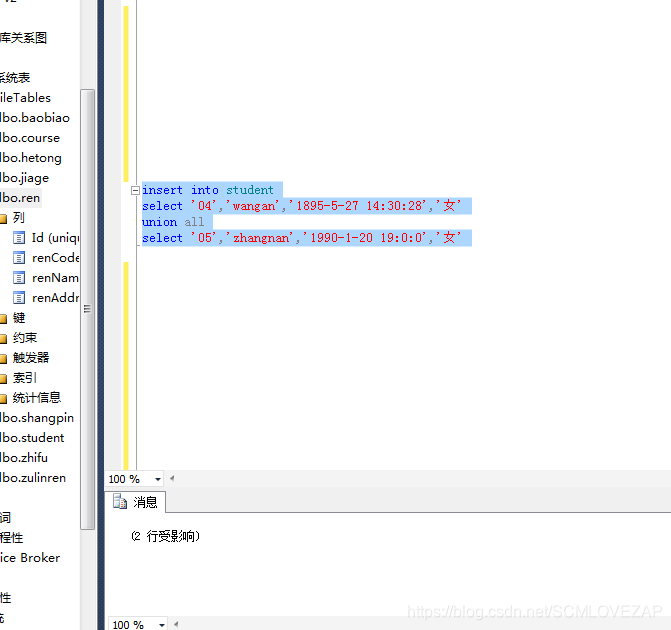Screen dimensions: 671x630
Task: Click the renName column icon
Action: click(19, 278)
